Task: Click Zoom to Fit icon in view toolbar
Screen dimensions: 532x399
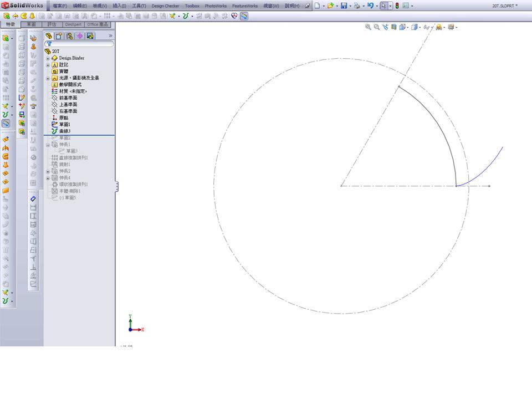Action: [368, 27]
